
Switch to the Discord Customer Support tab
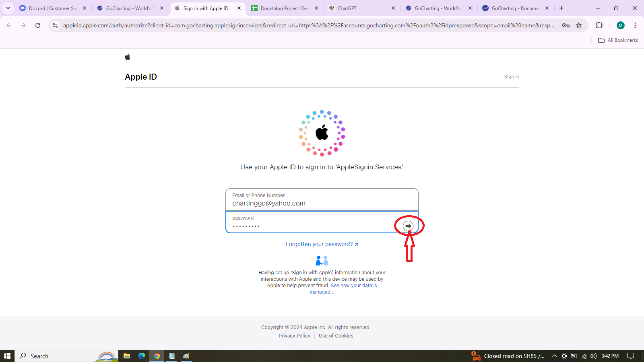click(52, 8)
